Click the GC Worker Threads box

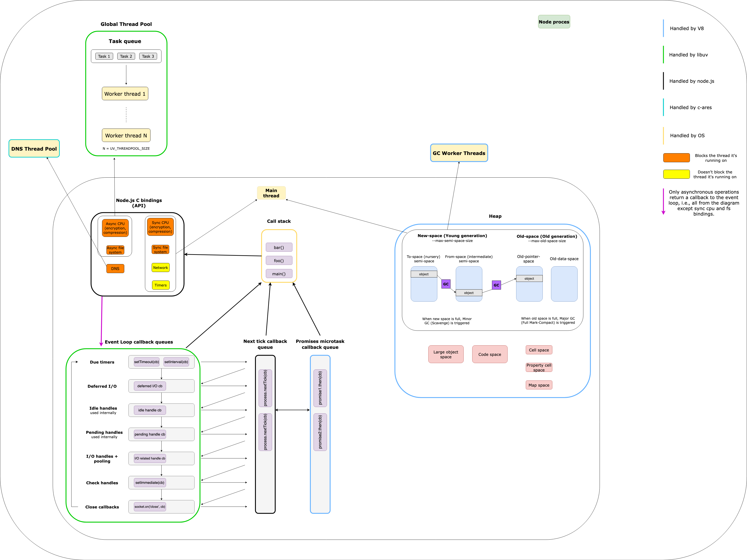point(459,153)
